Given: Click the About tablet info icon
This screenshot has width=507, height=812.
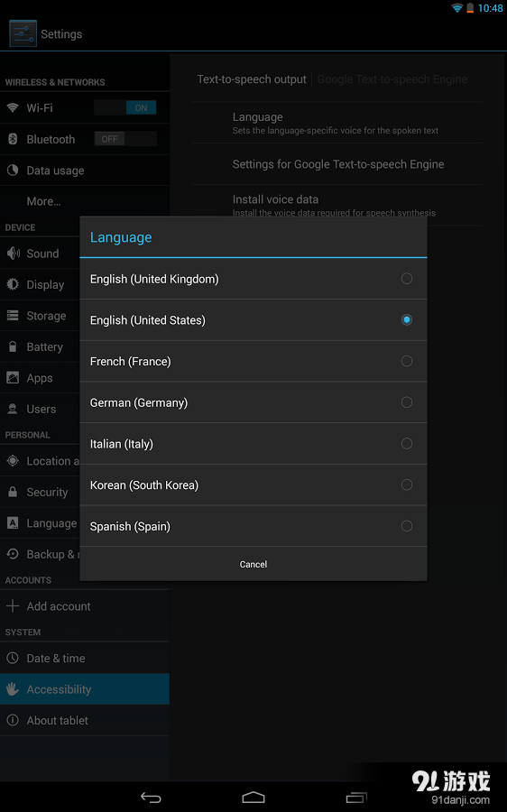Looking at the screenshot, I should [13, 720].
